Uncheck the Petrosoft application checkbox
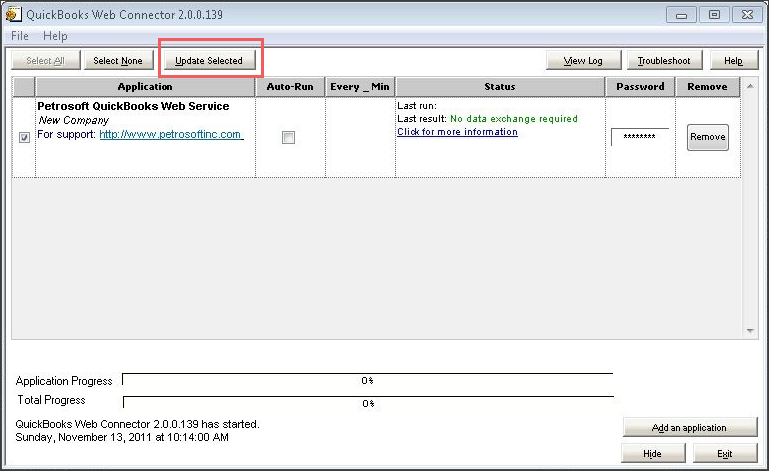 (x=24, y=137)
